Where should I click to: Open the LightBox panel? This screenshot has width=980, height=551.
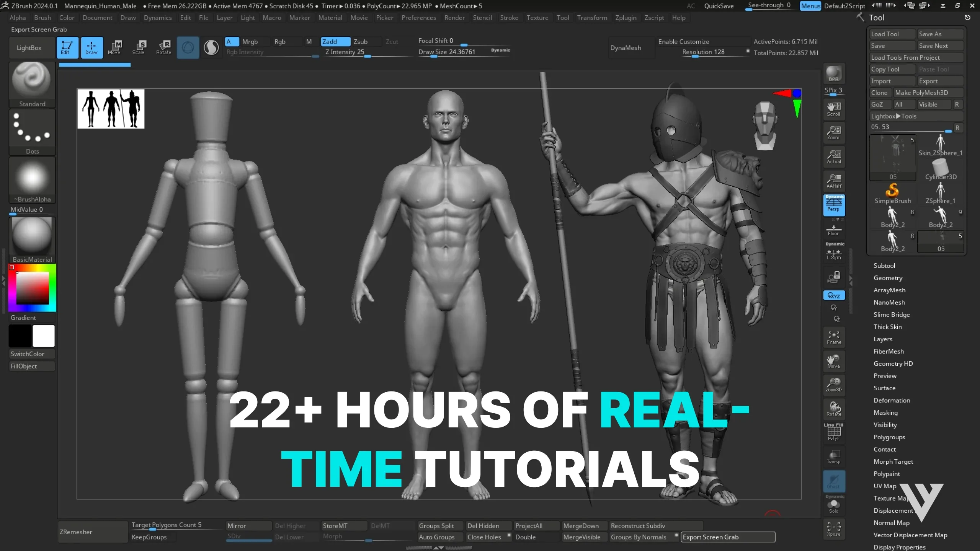[29, 47]
